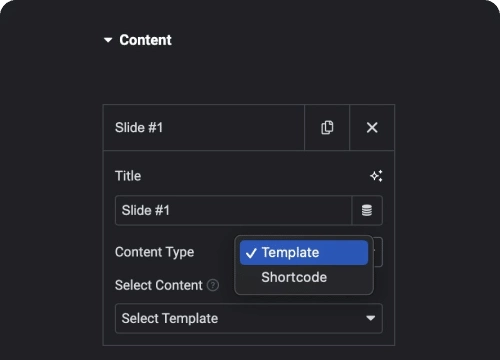Focus the Title text field

coord(233,210)
